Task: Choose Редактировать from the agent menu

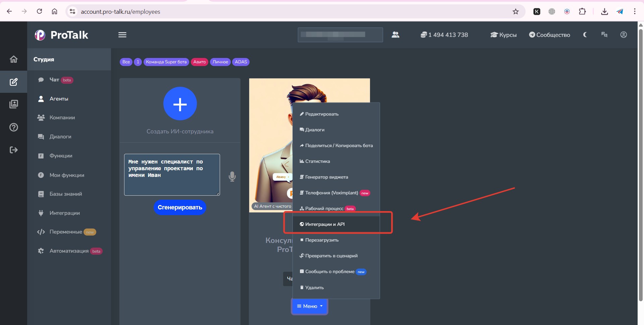Action: coord(322,114)
